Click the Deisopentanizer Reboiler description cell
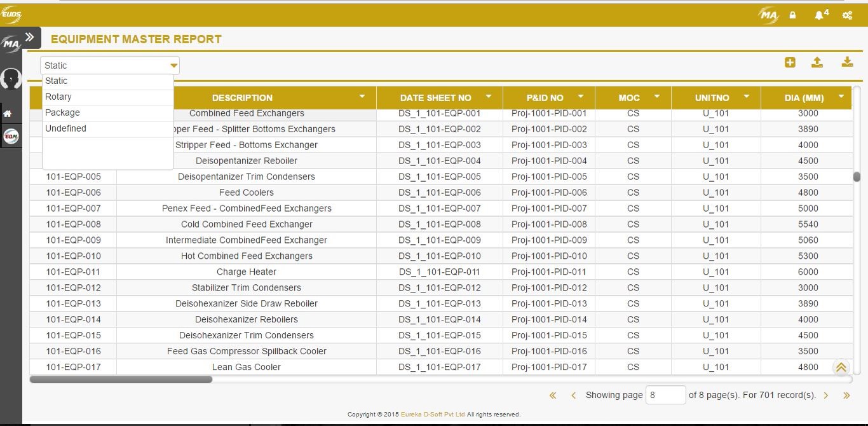 pyautogui.click(x=247, y=161)
